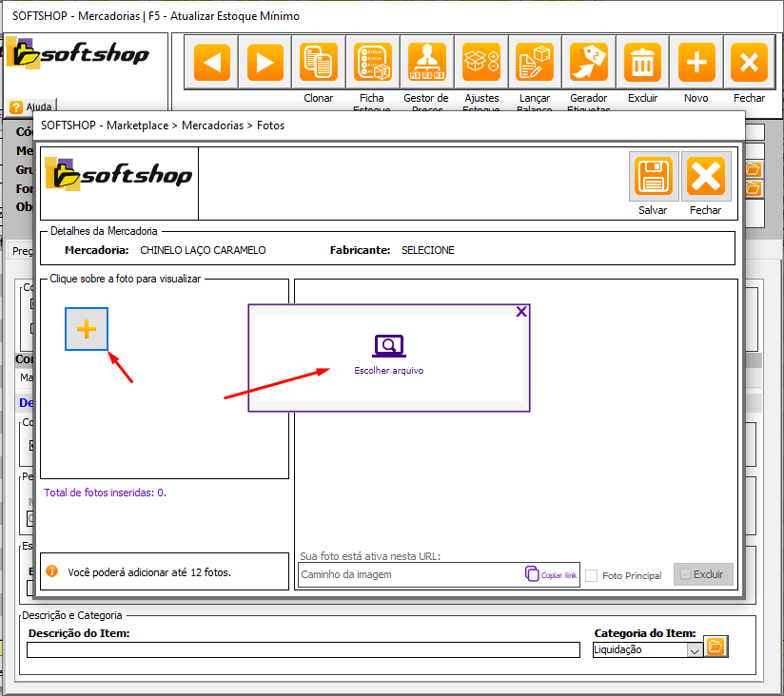784x696 pixels.
Task: Click the Excluir trash icon in toolbar
Action: coord(642,63)
